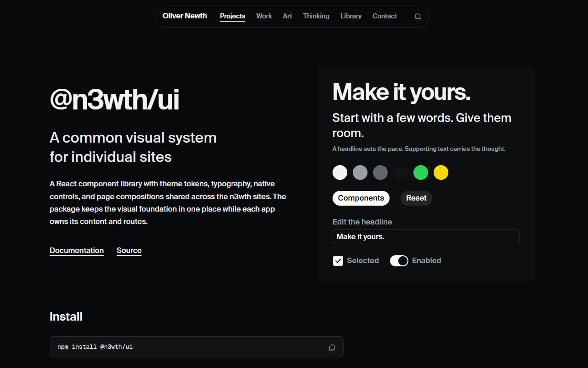Open the Thinking nav link

pyautogui.click(x=316, y=16)
